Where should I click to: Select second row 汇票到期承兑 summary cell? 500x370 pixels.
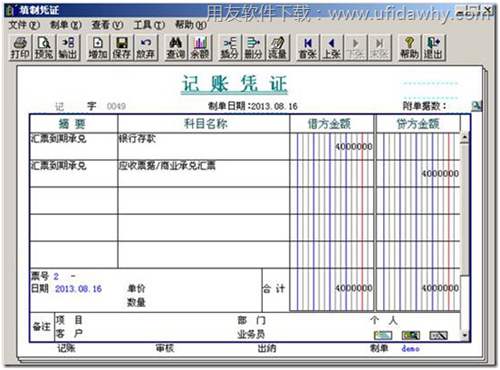coord(74,173)
